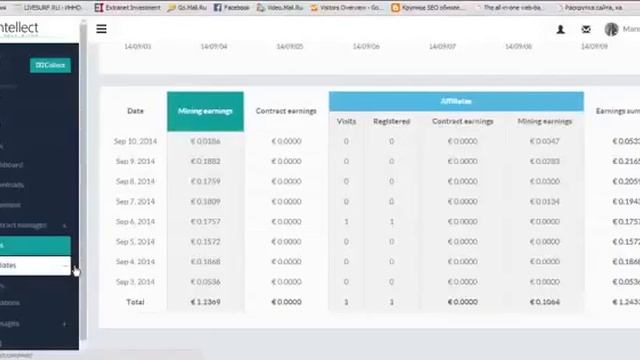The height and width of the screenshot is (360, 640).
Task: Click the orange Blogger SEO bookmark icon
Action: point(395,7)
